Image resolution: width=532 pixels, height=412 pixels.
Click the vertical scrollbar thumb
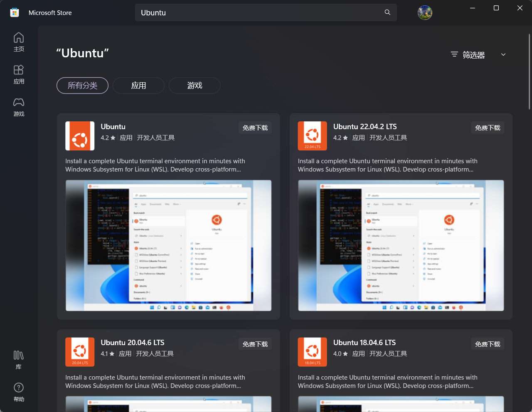pos(529,71)
